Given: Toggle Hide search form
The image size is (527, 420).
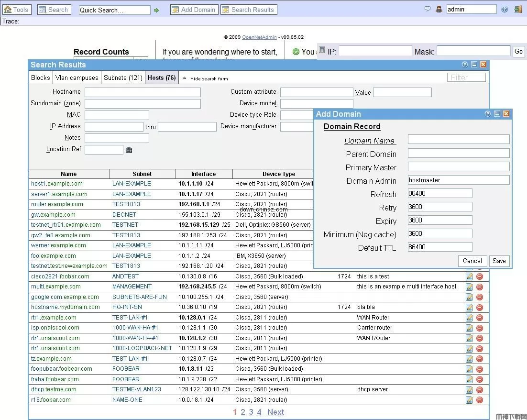Looking at the screenshot, I should point(210,78).
